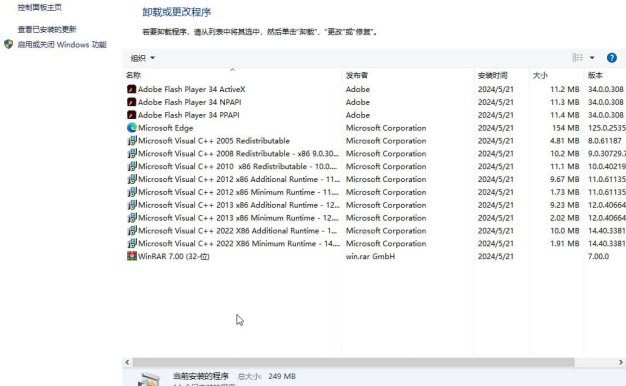Select Microsoft Visual C++ 2008 Redistributable x86 name

coord(238,154)
